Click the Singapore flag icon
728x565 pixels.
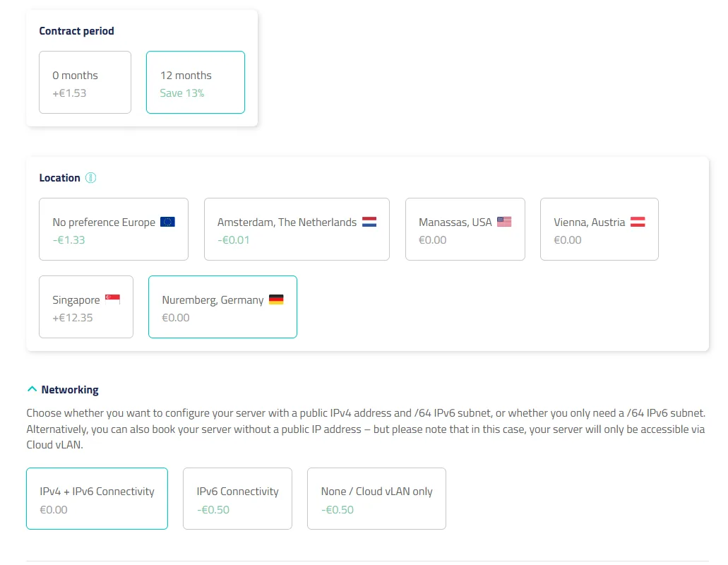click(113, 299)
